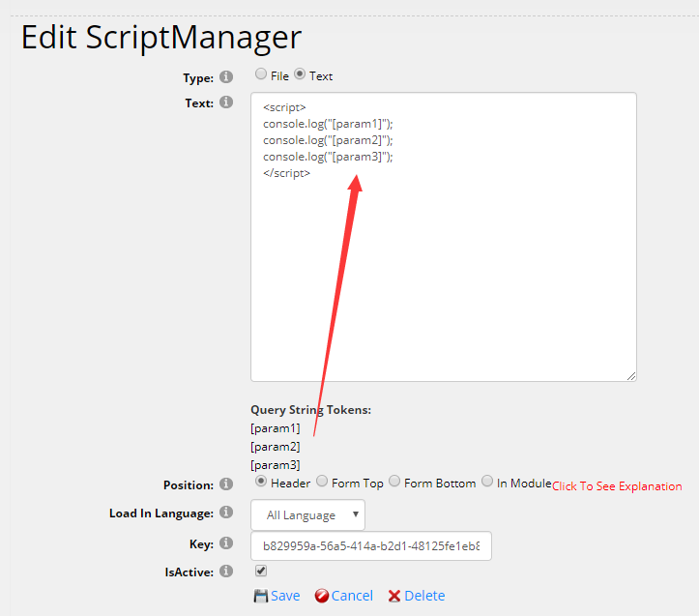Click the IsActive field label
The width and height of the screenshot is (699, 616).
[189, 572]
